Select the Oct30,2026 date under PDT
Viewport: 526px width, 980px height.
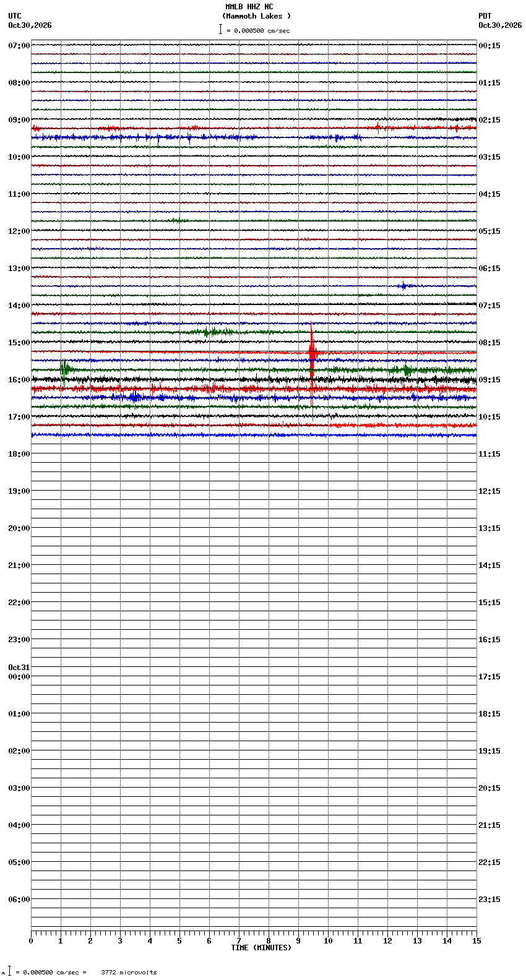click(x=500, y=25)
